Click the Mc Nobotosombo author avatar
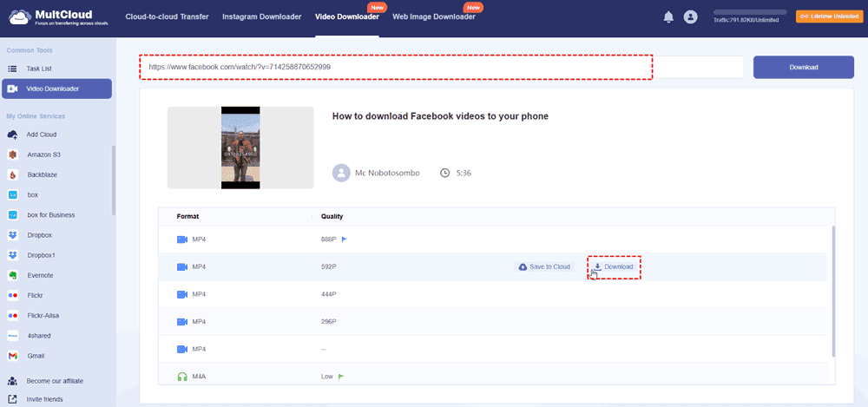 click(341, 174)
